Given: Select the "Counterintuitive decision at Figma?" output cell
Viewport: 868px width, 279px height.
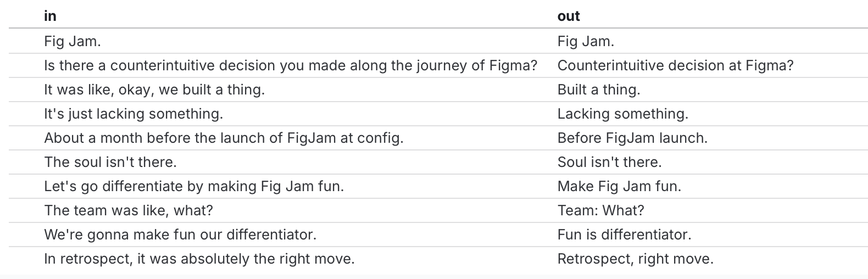Looking at the screenshot, I should [675, 65].
